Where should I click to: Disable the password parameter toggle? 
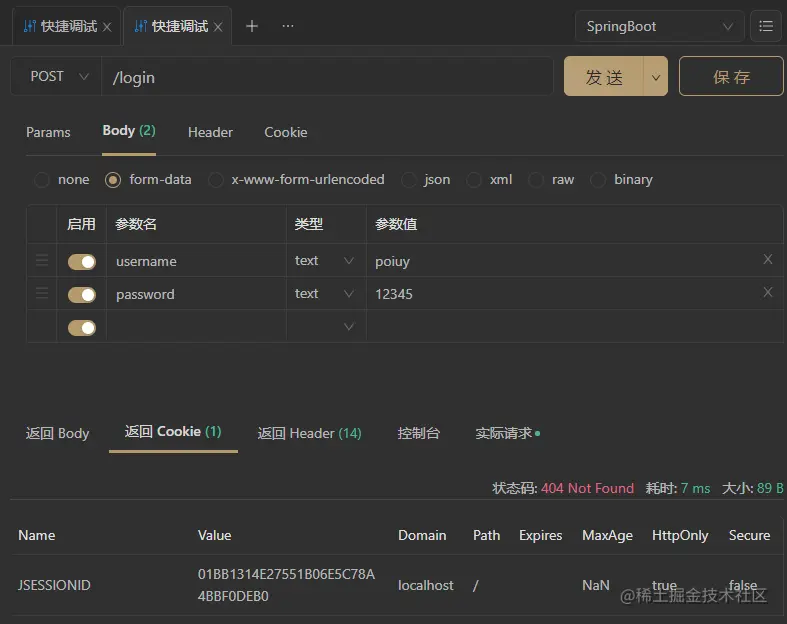(x=82, y=295)
